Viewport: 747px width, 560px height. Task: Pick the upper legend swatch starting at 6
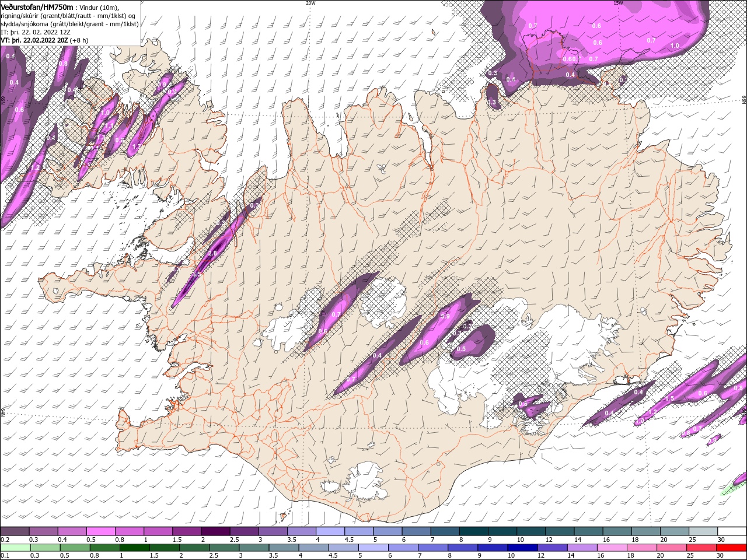click(416, 531)
